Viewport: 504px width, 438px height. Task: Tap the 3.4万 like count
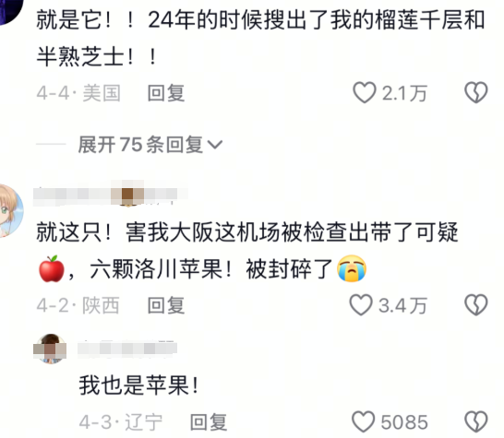pyautogui.click(x=402, y=305)
